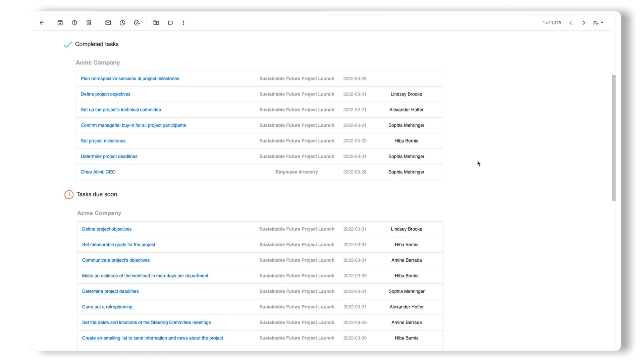Click Employee directory project name

tap(297, 172)
